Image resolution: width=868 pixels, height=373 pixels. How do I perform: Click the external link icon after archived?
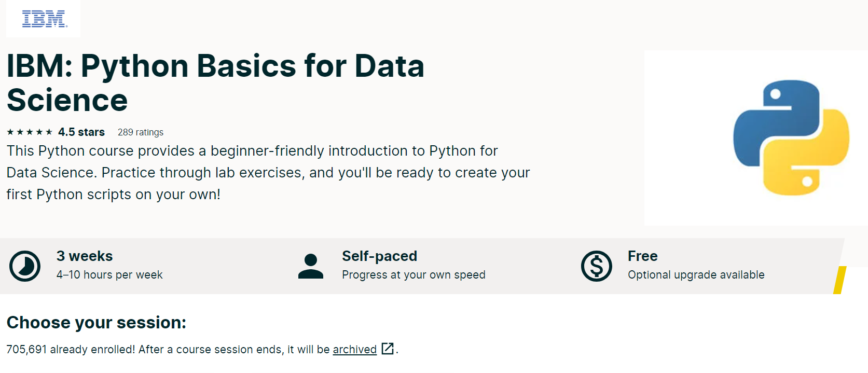tap(388, 349)
